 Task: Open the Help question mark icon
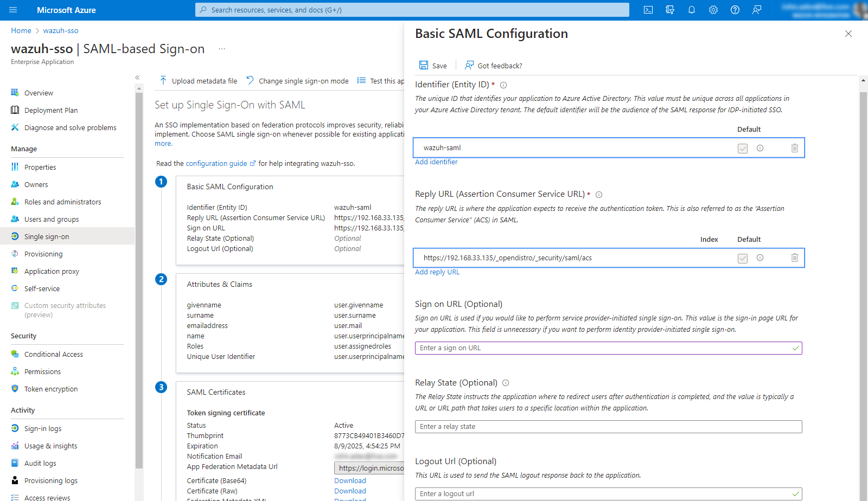pos(735,10)
